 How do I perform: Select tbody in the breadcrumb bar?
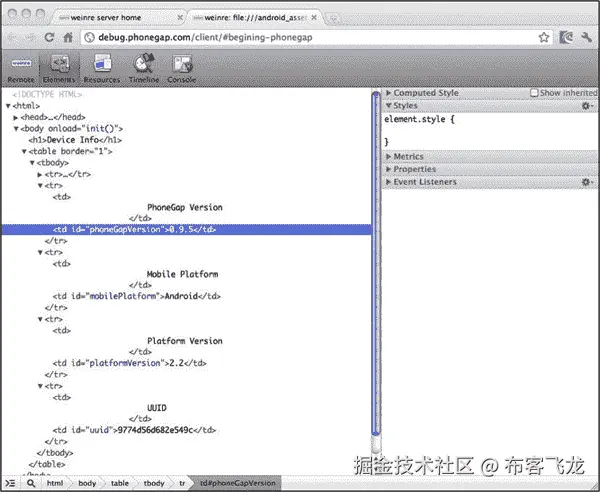pos(153,483)
